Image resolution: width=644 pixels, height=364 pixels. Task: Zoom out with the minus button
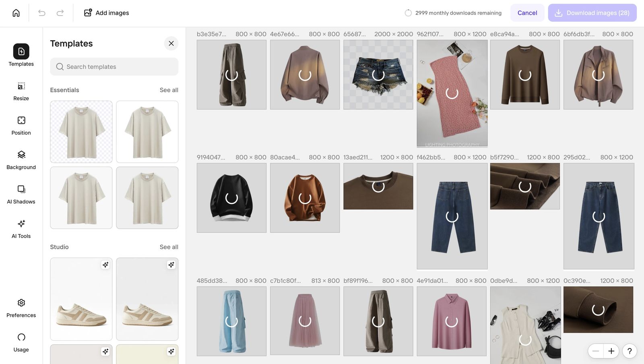(x=596, y=351)
